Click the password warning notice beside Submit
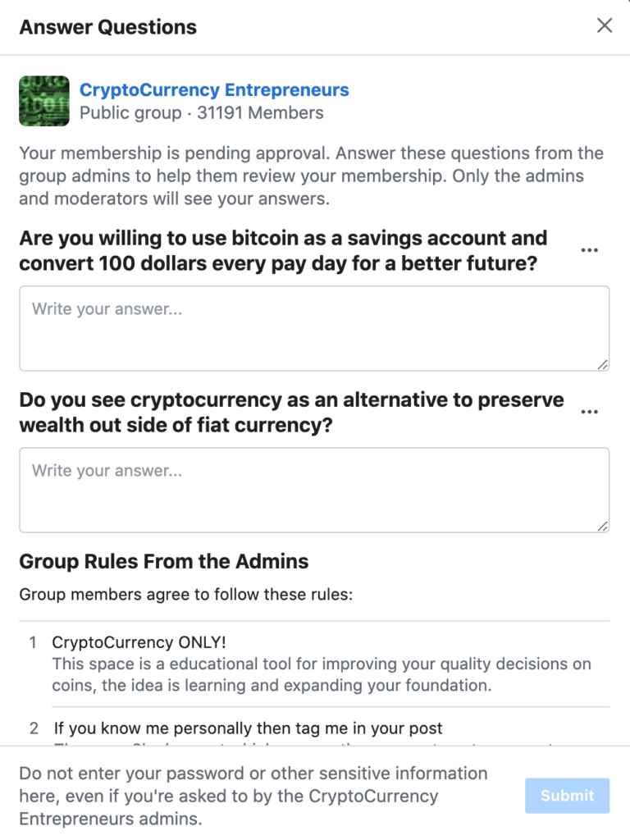This screenshot has height=840, width=630. [x=253, y=796]
